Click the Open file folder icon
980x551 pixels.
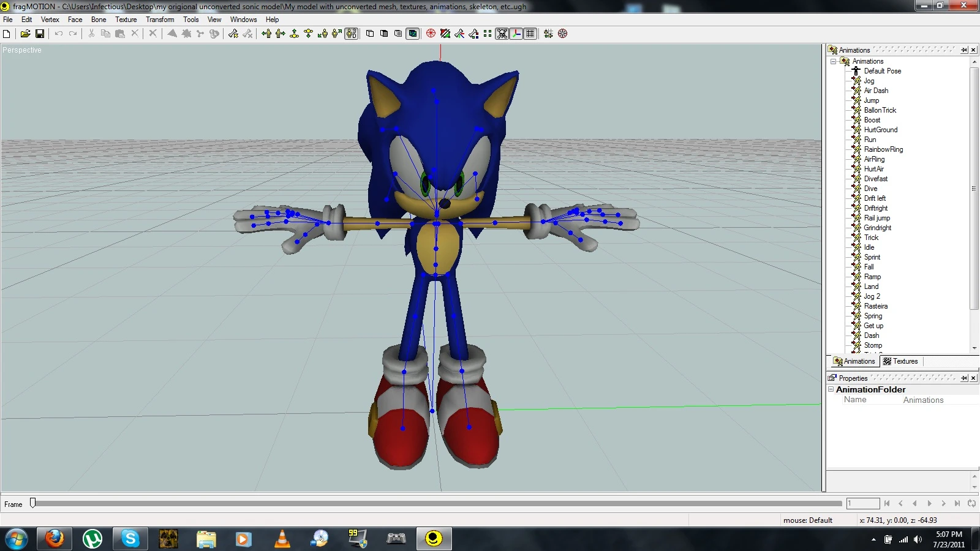(25, 34)
